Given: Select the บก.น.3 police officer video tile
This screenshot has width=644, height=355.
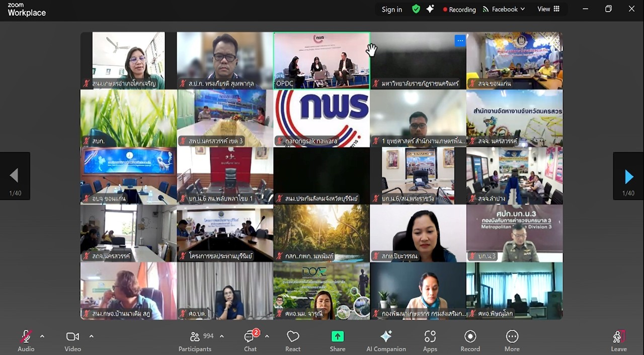Looking at the screenshot, I should [514, 233].
